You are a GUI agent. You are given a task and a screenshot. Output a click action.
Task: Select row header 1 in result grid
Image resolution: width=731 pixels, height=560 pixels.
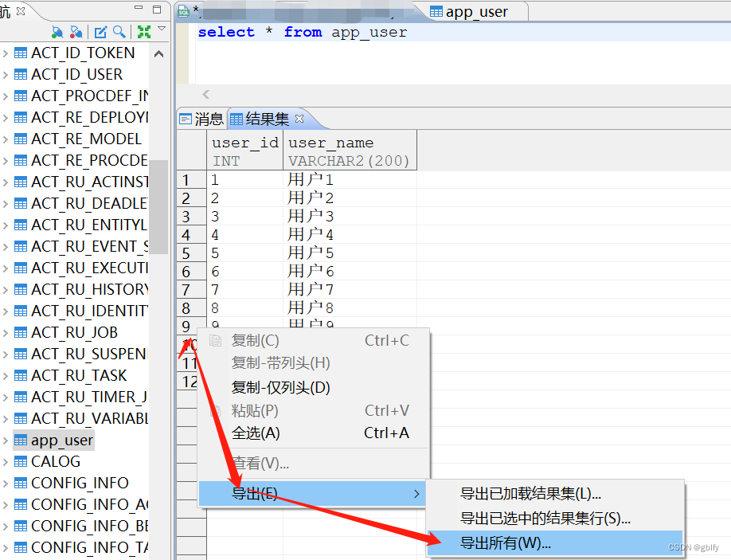click(191, 180)
